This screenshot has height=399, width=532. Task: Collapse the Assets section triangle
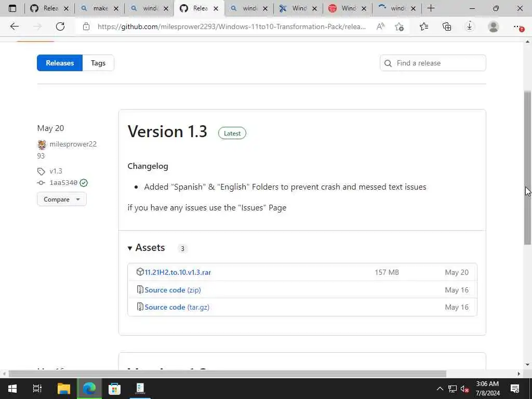click(x=130, y=248)
